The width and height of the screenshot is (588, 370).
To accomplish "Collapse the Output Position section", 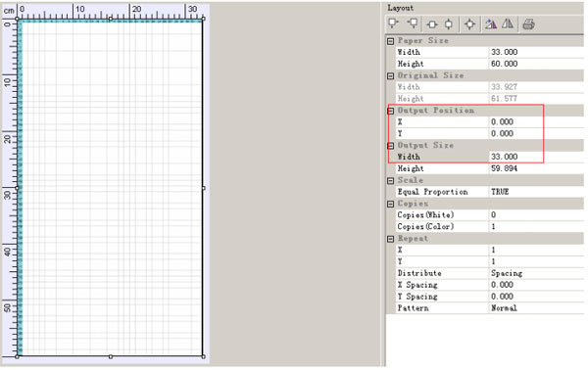I will click(x=390, y=111).
